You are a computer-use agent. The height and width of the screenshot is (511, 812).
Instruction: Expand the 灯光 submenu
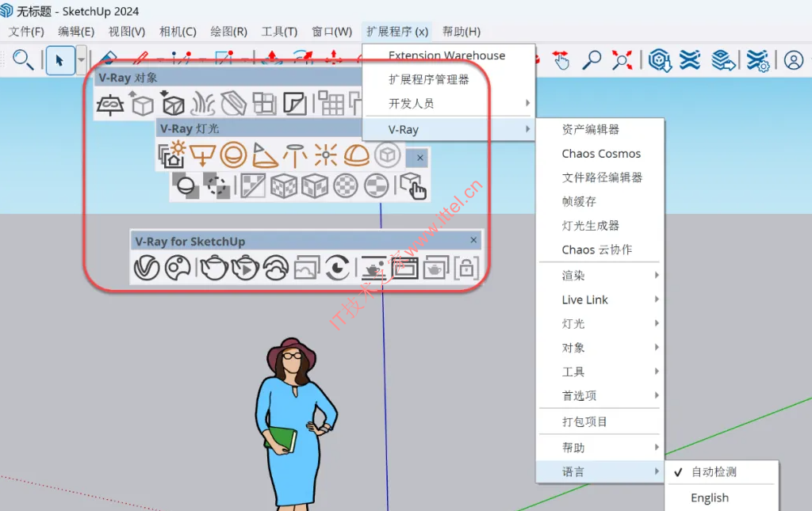(x=600, y=323)
